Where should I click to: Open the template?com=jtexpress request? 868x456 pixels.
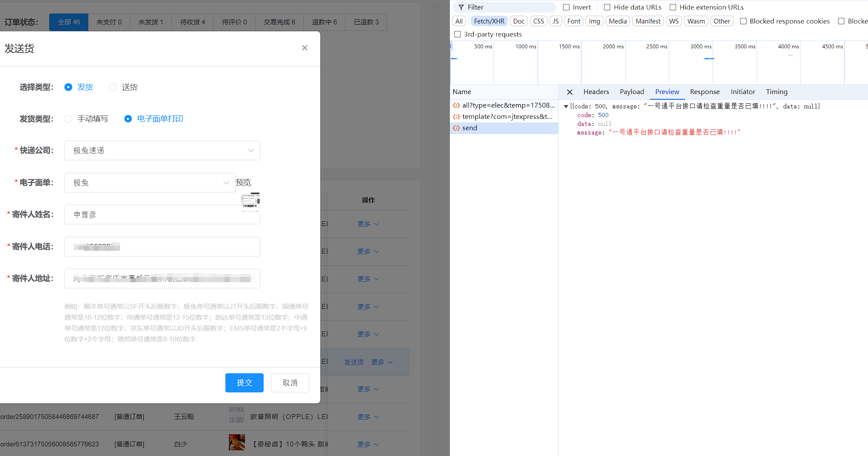pyautogui.click(x=504, y=117)
